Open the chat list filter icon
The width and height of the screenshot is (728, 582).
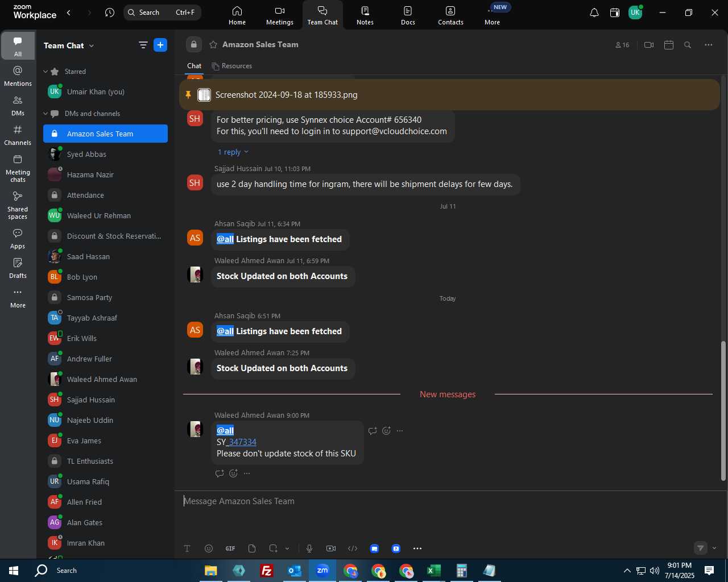pyautogui.click(x=143, y=45)
